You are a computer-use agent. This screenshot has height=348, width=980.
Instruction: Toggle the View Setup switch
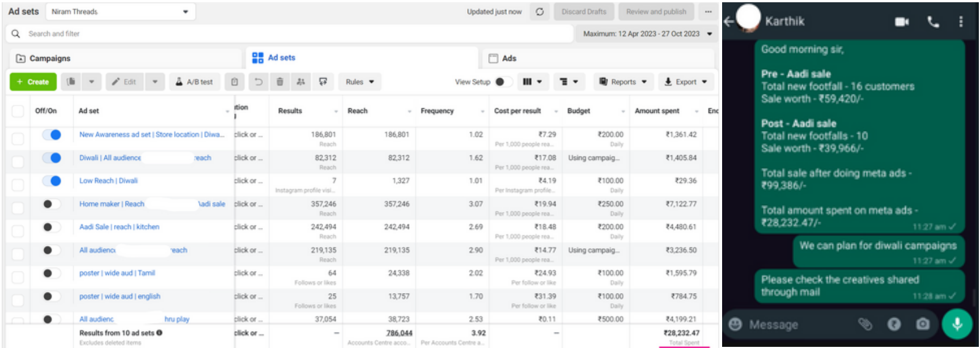pos(502,82)
